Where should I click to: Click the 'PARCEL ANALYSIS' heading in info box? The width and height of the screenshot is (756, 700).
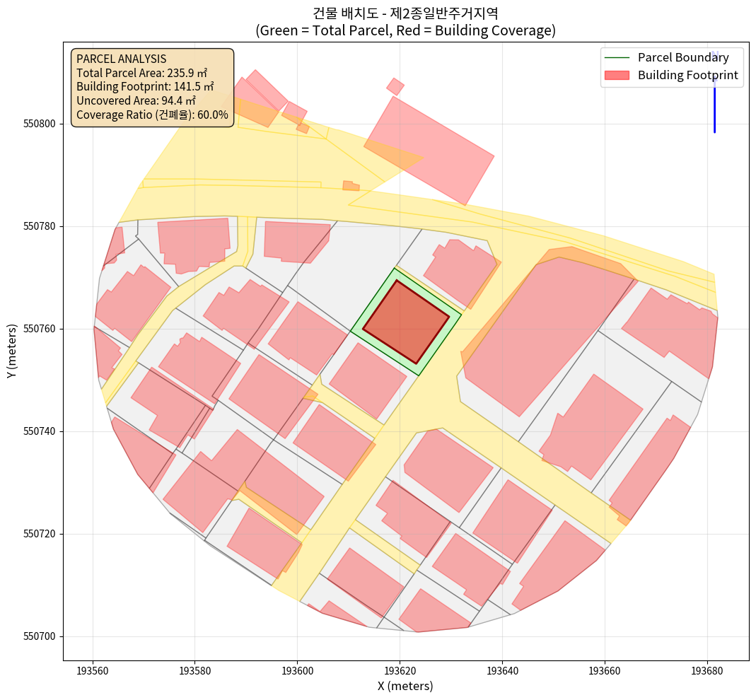pos(121,59)
